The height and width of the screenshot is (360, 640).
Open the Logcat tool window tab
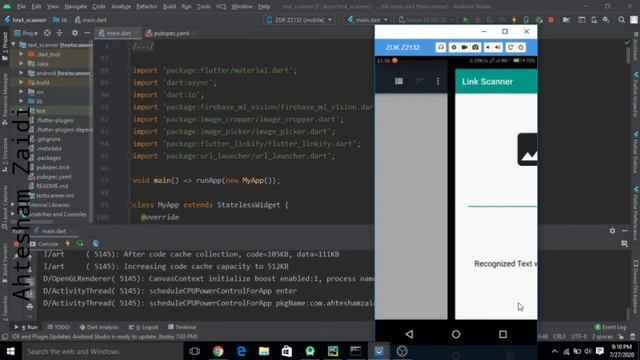click(144, 327)
